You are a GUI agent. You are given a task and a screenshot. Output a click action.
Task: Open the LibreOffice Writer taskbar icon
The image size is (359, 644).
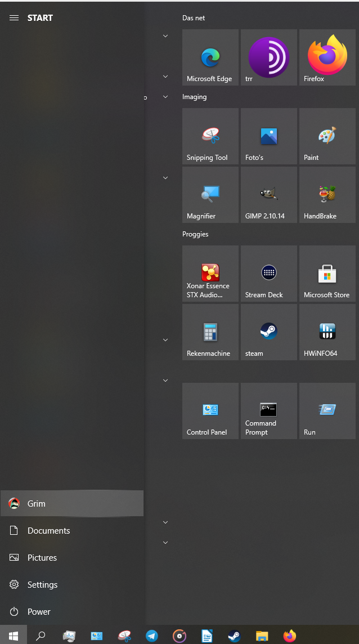pos(207,636)
